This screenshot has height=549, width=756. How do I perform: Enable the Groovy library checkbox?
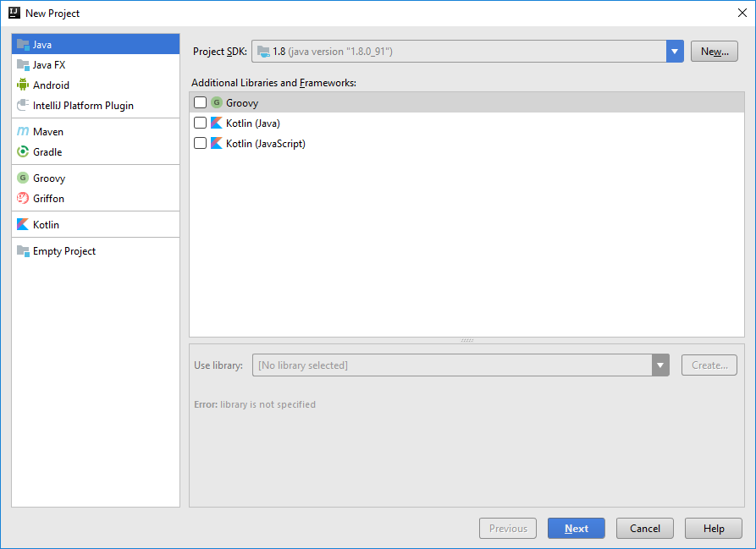click(x=201, y=102)
